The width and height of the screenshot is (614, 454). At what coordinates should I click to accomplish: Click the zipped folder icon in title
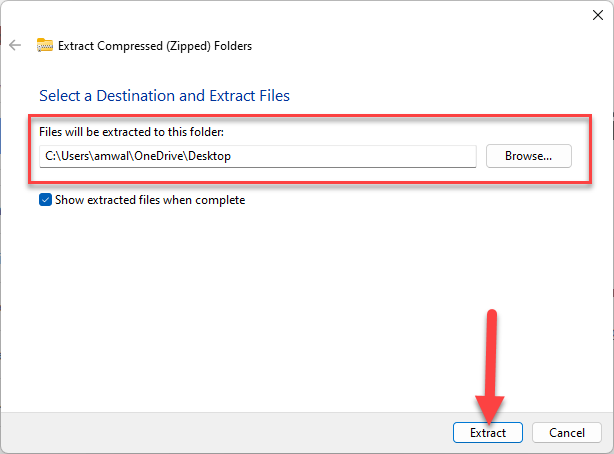pyautogui.click(x=45, y=45)
